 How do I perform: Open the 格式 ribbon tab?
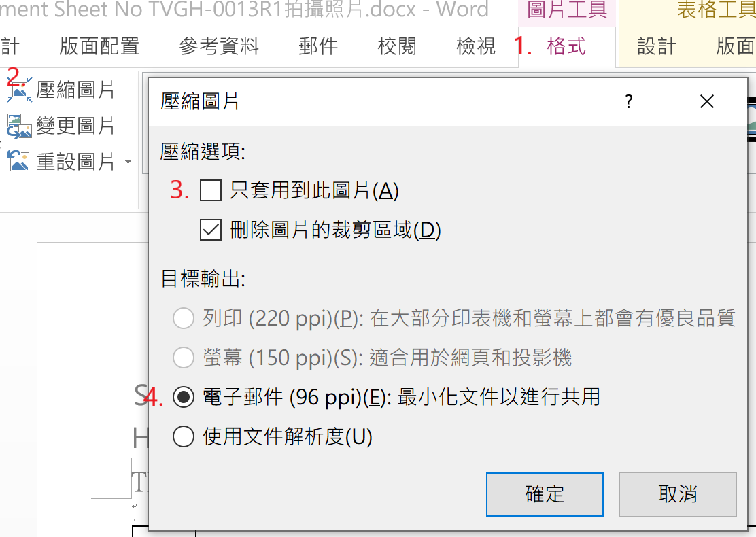click(x=566, y=47)
